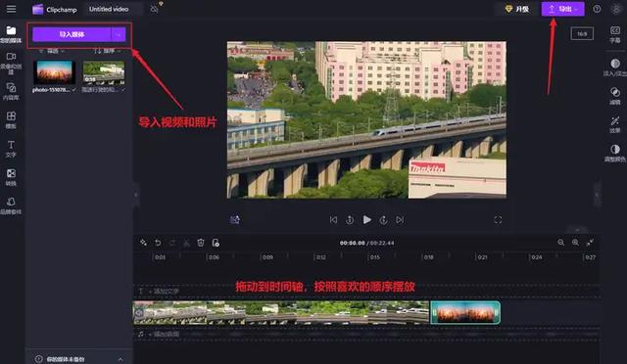Click the help question mark icon
The width and height of the screenshot is (627, 364).
[x=597, y=9]
